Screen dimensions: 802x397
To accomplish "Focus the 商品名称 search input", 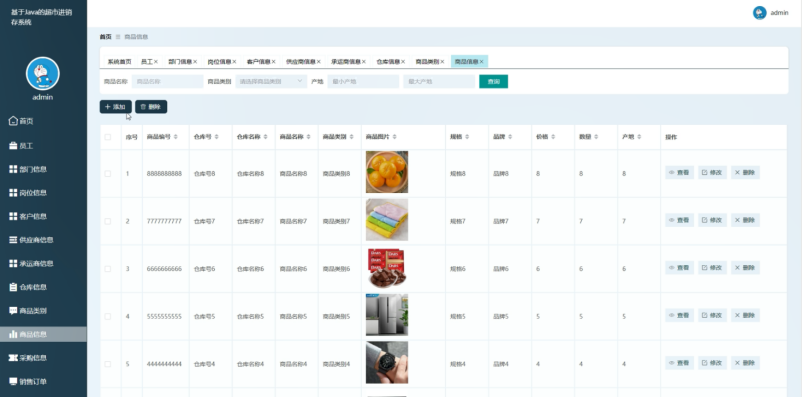I will click(x=168, y=81).
